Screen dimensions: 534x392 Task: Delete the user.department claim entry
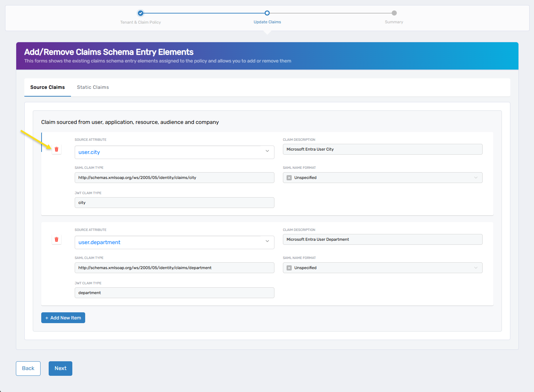(56, 239)
